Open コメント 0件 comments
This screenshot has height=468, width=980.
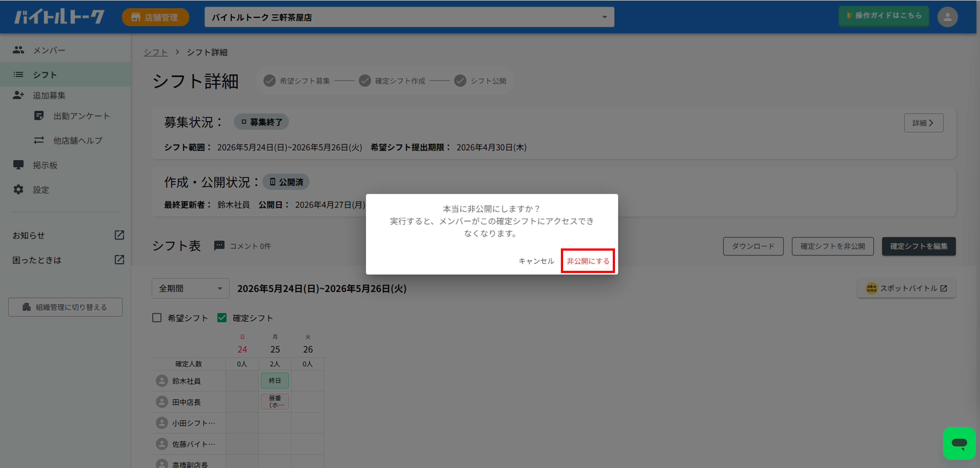[x=250, y=246]
